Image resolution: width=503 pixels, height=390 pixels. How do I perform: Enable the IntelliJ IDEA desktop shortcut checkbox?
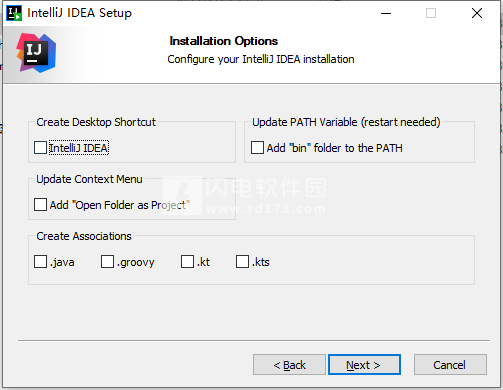(40, 148)
